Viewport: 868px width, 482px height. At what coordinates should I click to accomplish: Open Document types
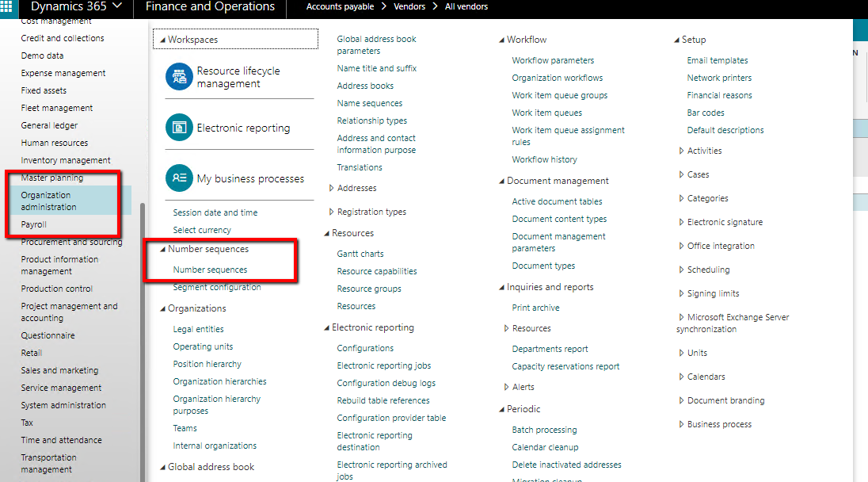click(543, 266)
